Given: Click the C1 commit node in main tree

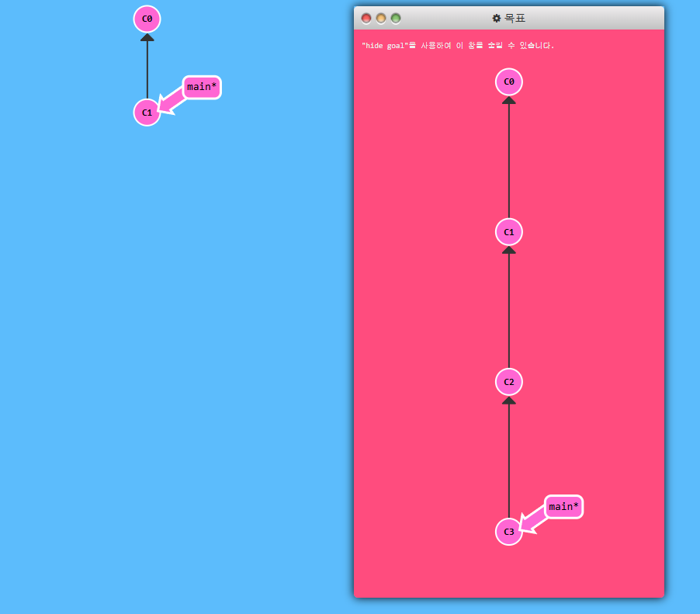Looking at the screenshot, I should [x=147, y=113].
